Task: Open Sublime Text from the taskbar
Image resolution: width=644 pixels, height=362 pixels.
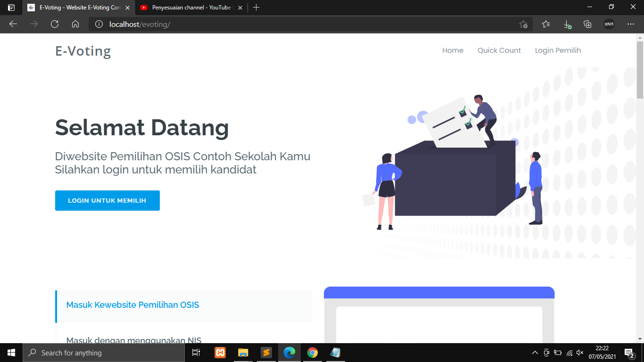Action: (x=266, y=352)
